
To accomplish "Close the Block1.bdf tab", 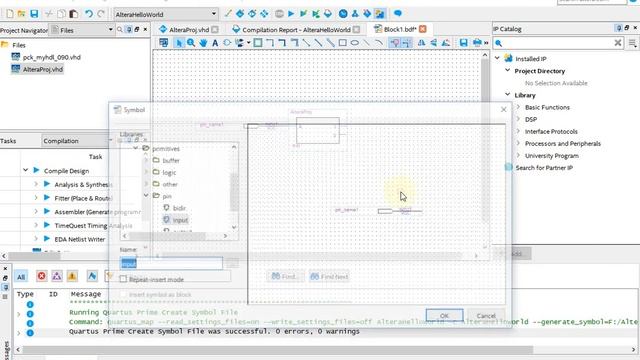I will pos(423,29).
